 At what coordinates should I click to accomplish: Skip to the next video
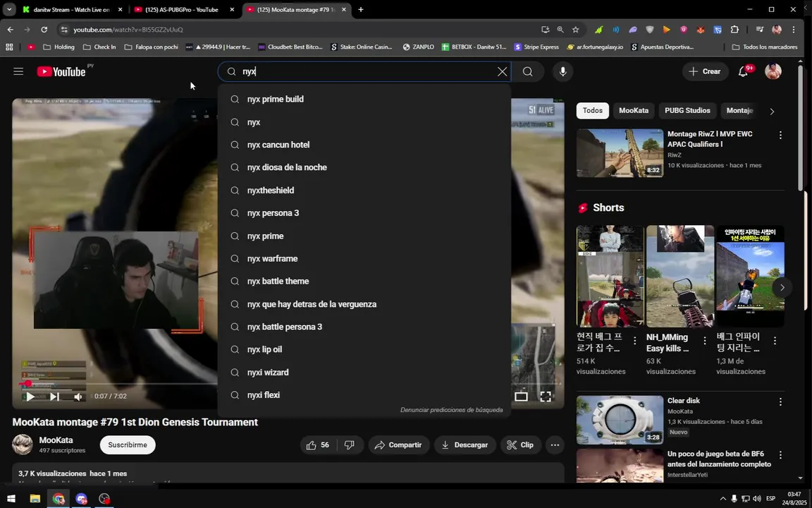pyautogui.click(x=54, y=397)
